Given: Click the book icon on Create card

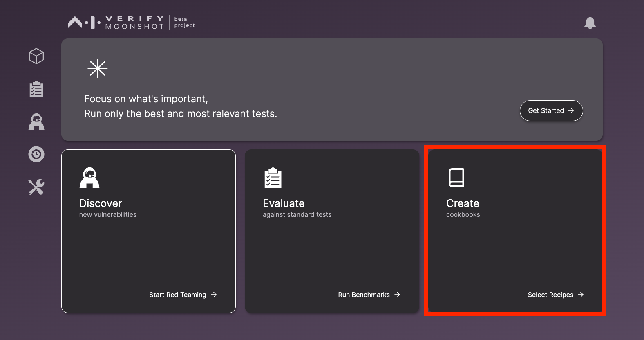Looking at the screenshot, I should click(456, 178).
